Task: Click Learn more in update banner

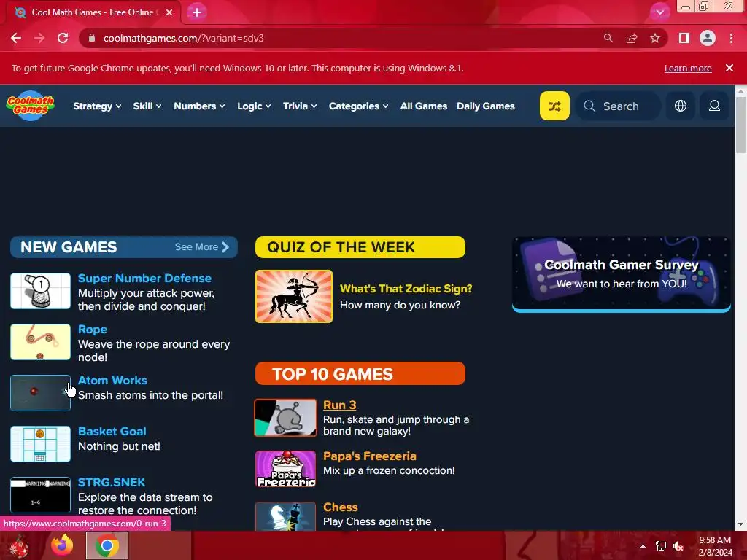Action: tap(688, 68)
